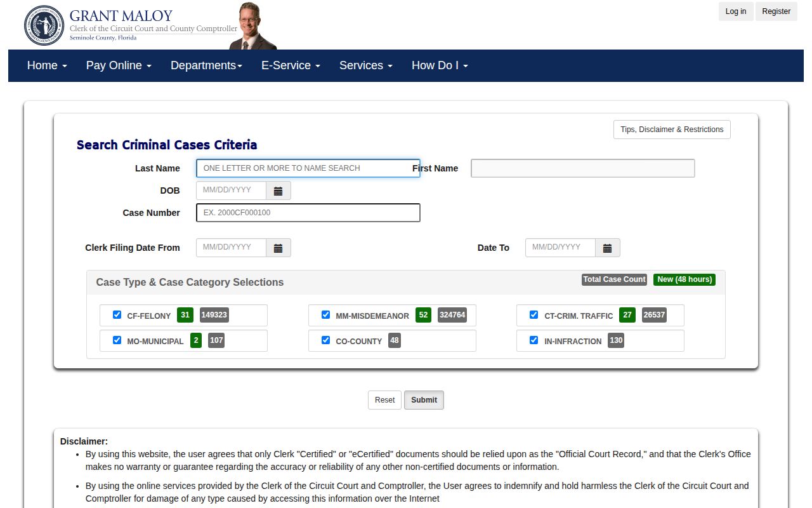
Task: Expand the Home dropdown menu
Action: [47, 65]
